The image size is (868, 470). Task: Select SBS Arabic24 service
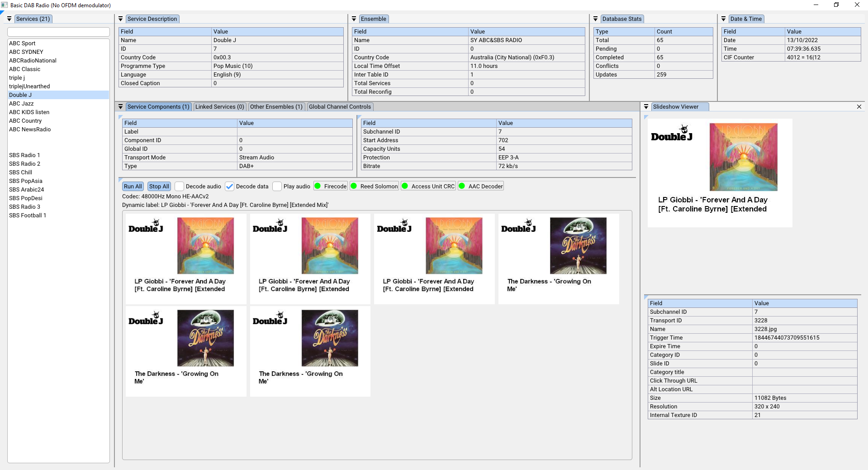[58, 190]
